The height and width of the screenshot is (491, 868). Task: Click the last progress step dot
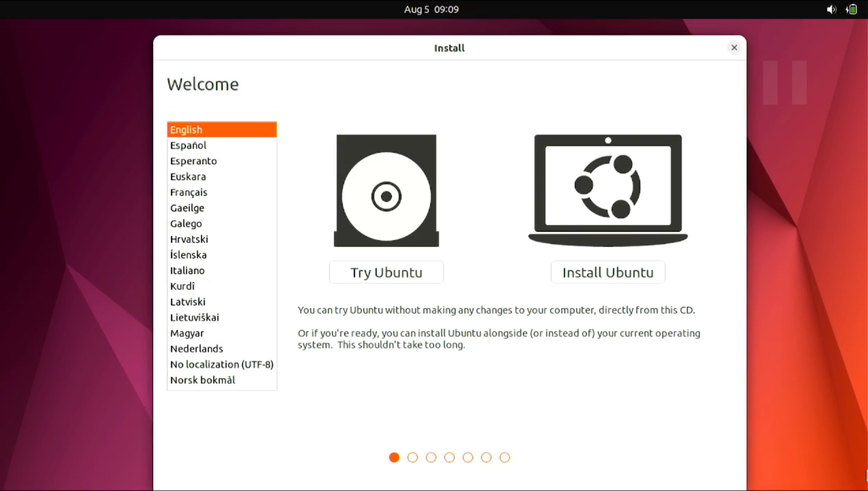click(x=505, y=457)
